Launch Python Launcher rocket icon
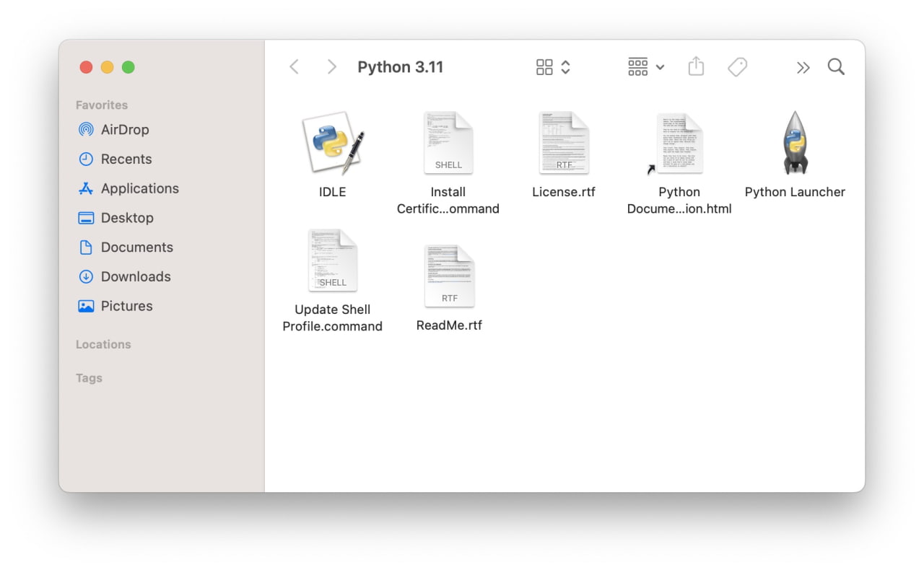924x570 pixels. click(795, 142)
